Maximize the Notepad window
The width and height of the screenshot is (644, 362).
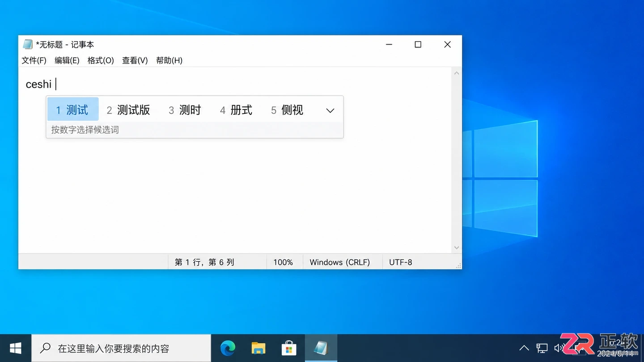[x=418, y=44]
